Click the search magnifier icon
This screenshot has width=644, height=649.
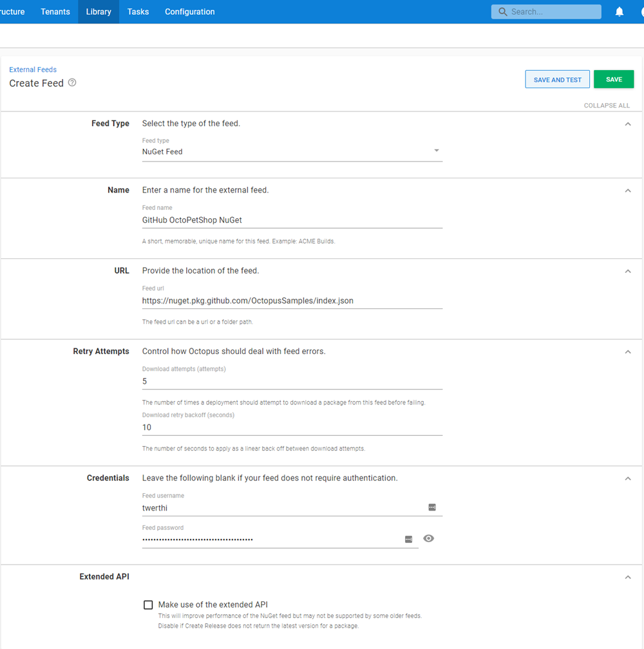point(502,12)
